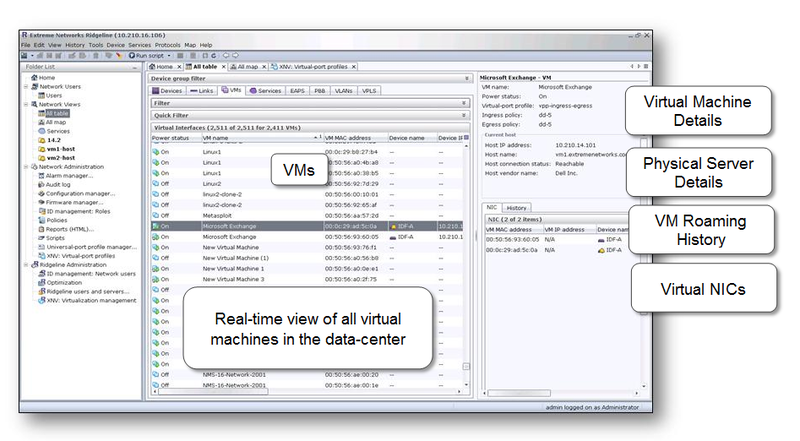The height and width of the screenshot is (441, 800).
Task: Click the trash delete icon in toolbar
Action: click(95, 56)
